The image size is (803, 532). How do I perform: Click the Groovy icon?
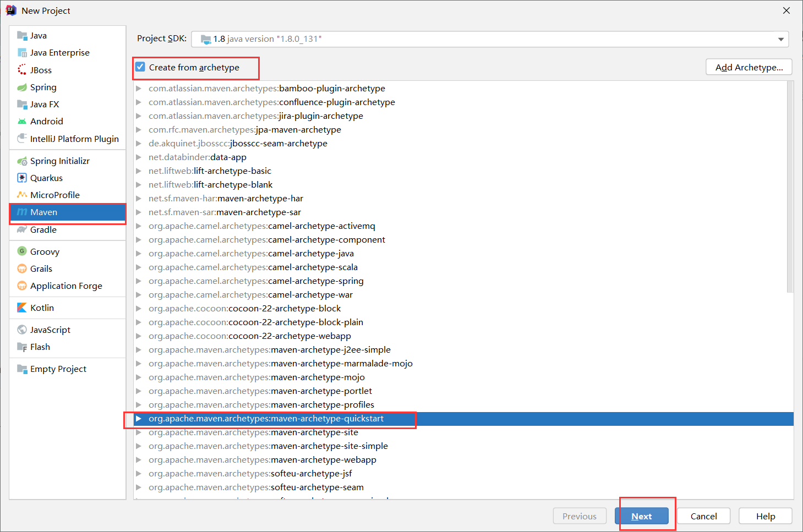coord(22,251)
